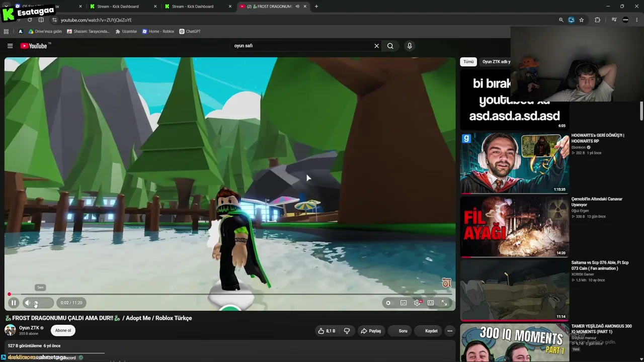Open the Uzantılar bookmark

point(126,31)
